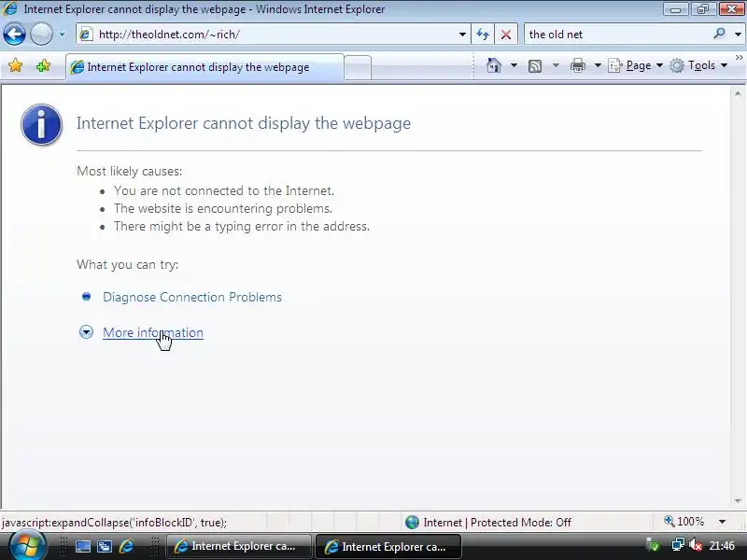The height and width of the screenshot is (560, 747).
Task: Add to Favorites using the green plus star
Action: click(x=43, y=65)
